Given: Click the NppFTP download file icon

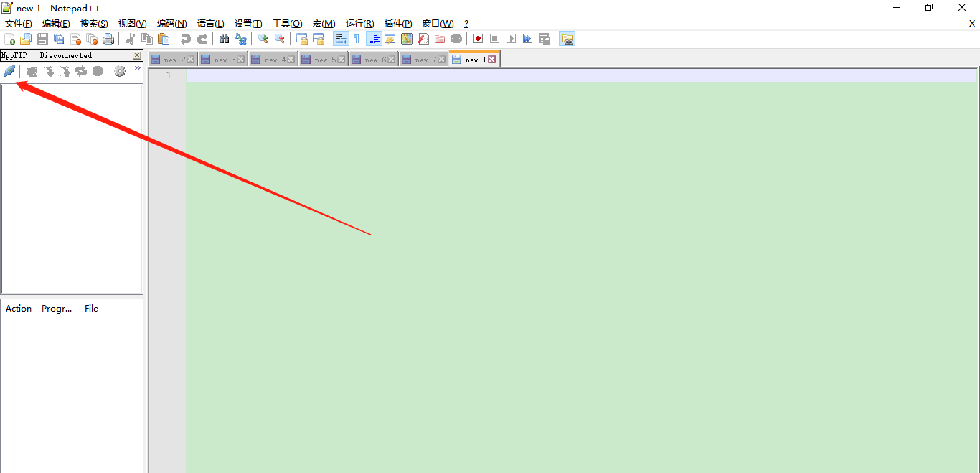Looking at the screenshot, I should click(48, 71).
